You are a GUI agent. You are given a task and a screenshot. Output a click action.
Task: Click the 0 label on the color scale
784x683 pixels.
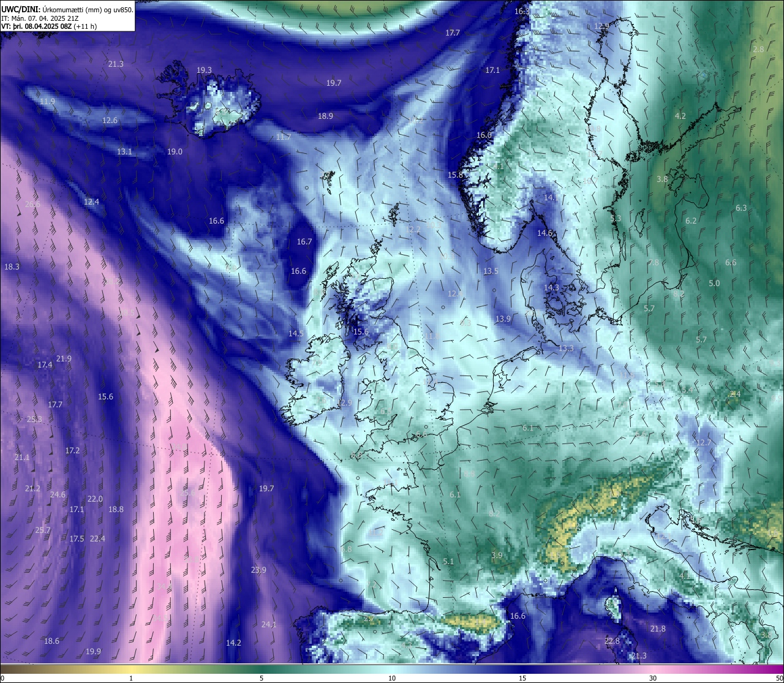click(x=2, y=678)
